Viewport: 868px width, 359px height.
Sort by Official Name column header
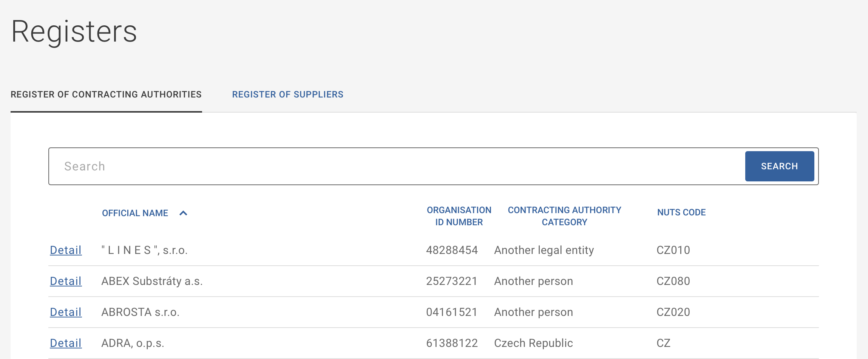(135, 213)
